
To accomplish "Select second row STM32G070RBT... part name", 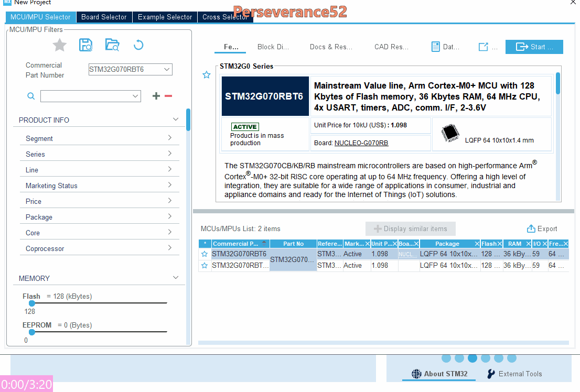I will click(x=240, y=266).
